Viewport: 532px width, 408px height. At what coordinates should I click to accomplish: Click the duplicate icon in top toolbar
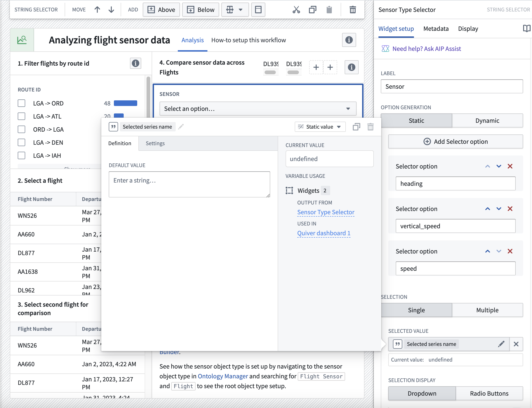coord(312,10)
